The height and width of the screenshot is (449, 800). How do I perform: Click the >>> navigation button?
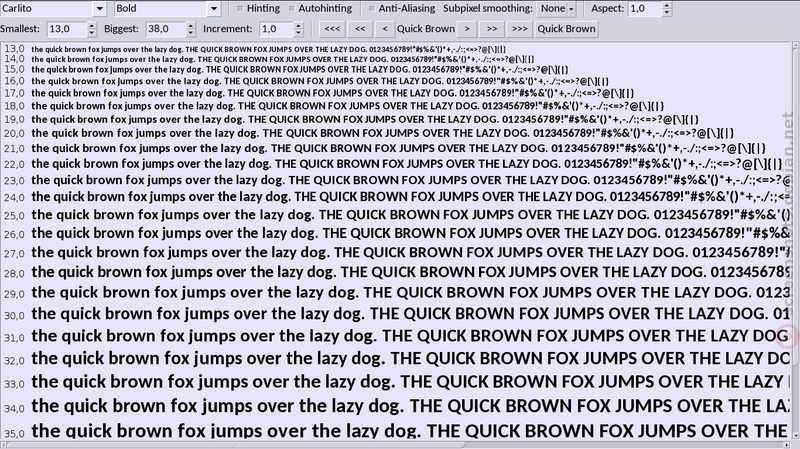coord(519,29)
